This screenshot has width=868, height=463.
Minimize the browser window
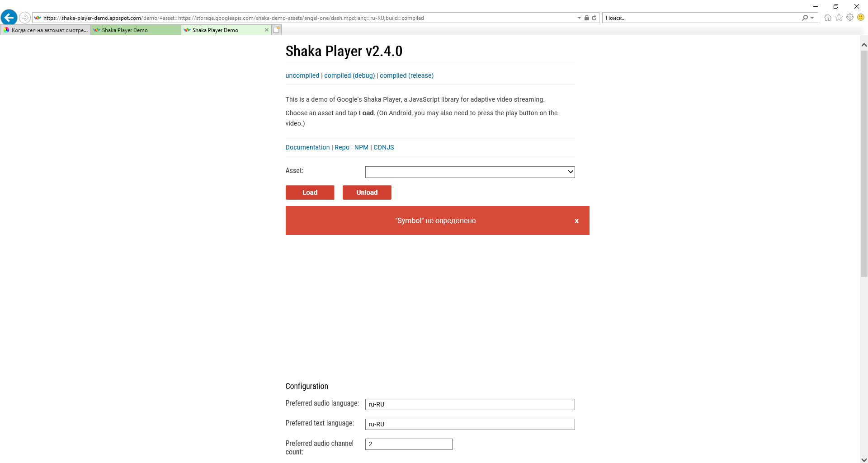[x=816, y=6]
